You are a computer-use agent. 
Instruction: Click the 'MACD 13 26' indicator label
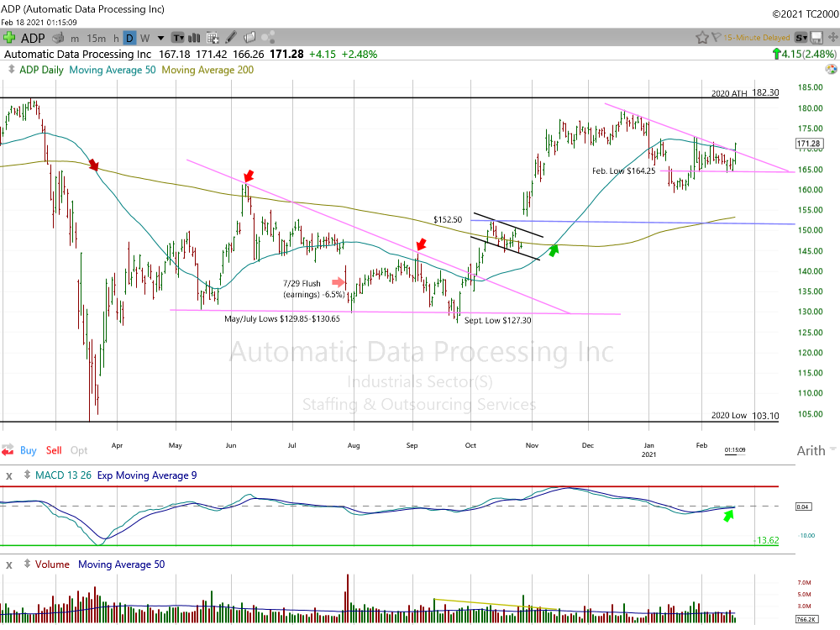coord(63,475)
